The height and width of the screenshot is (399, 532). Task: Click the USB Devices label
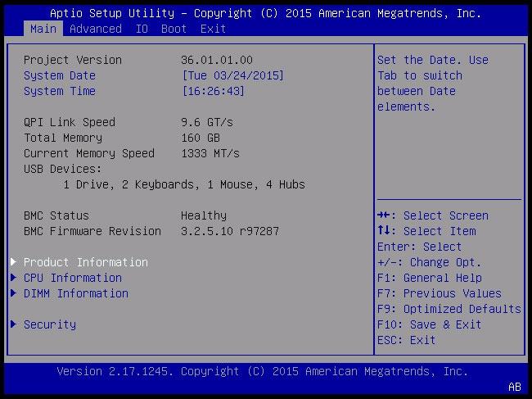pos(63,169)
